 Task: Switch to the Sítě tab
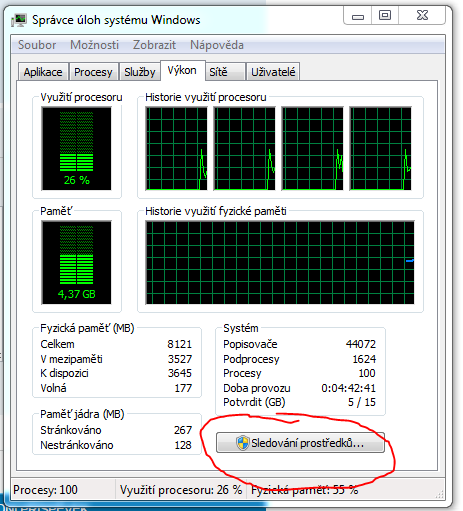[225, 72]
